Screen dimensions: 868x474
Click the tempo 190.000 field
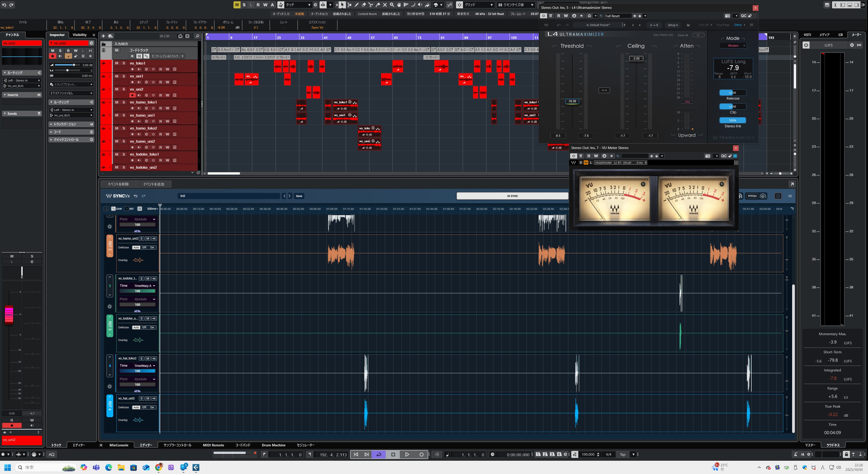tap(588, 455)
